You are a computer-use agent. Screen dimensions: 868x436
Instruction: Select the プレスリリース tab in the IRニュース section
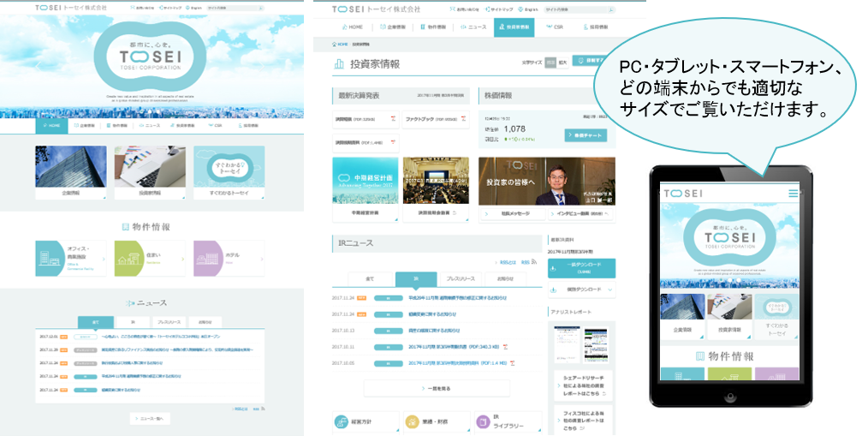(461, 278)
